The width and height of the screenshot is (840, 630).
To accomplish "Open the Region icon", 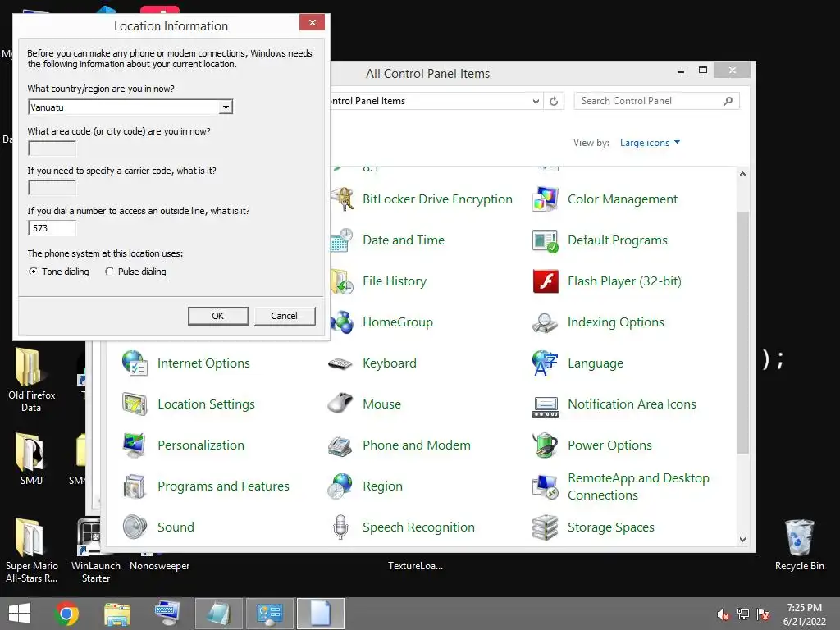I will [x=340, y=486].
